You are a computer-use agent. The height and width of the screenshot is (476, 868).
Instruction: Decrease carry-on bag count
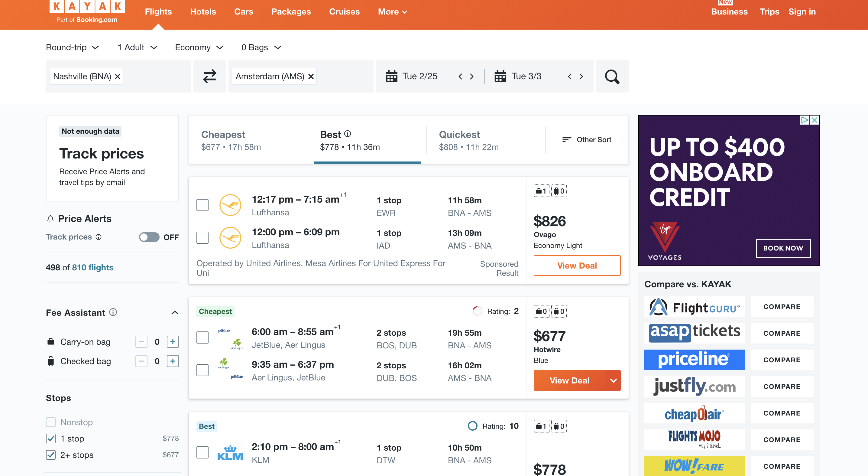(141, 342)
